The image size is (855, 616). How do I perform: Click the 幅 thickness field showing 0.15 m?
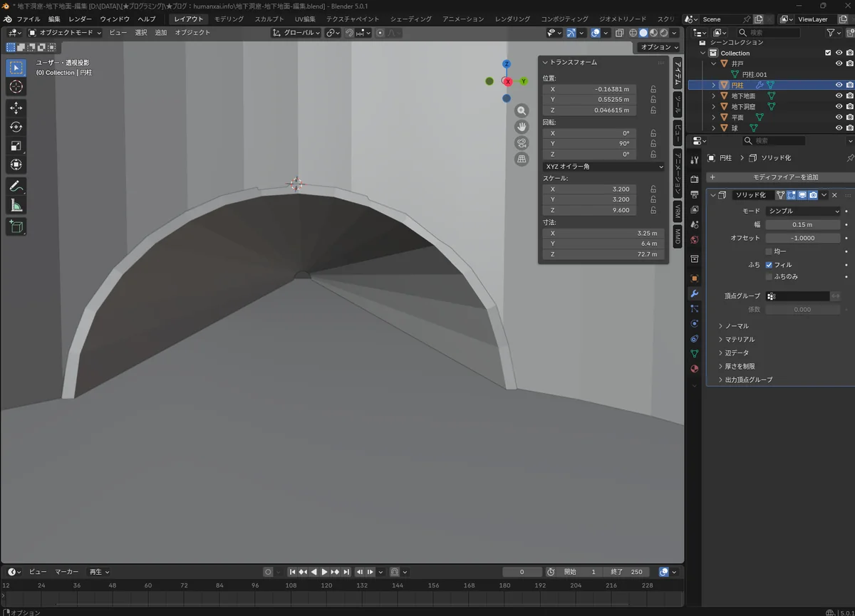[x=803, y=224]
